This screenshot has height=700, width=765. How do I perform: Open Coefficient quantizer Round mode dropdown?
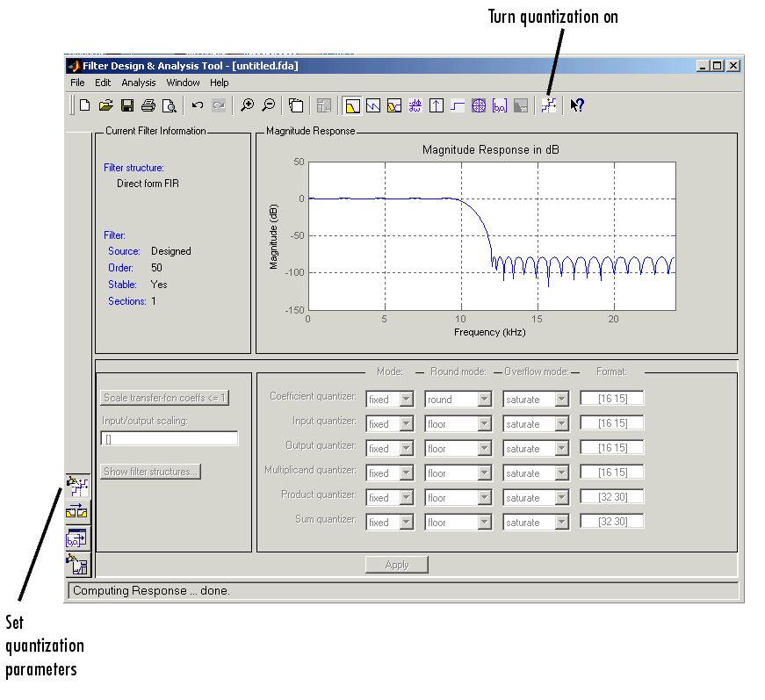tap(458, 399)
